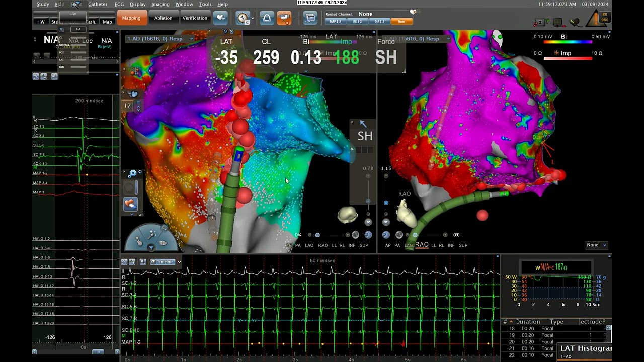
Task: Click round chevron button below left zoom slider
Action: coord(368,222)
